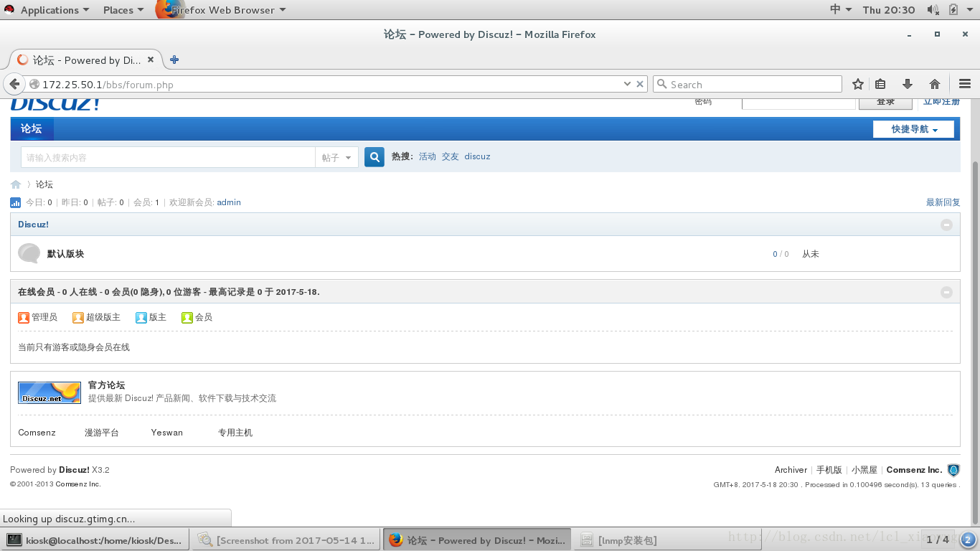Click the Firefox Search box

pos(747,84)
